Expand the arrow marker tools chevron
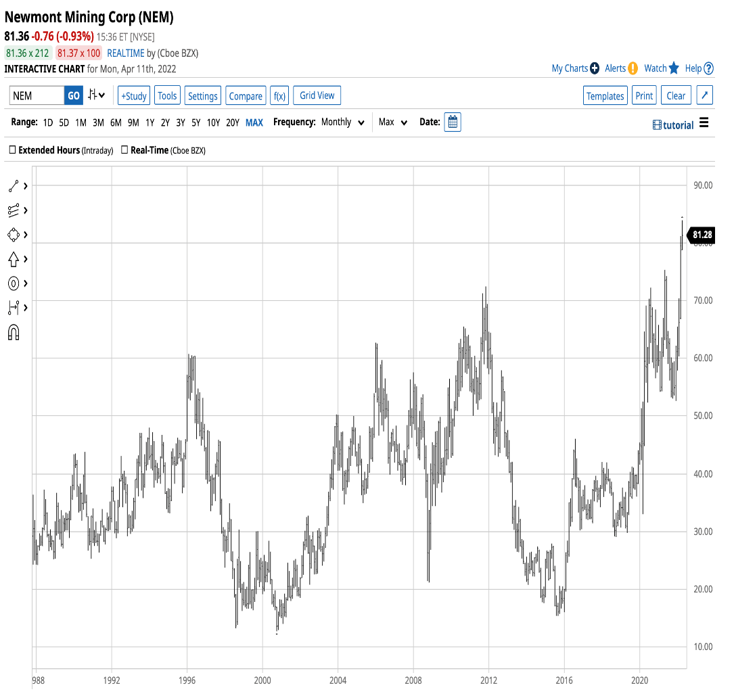The width and height of the screenshot is (734, 700). [x=25, y=259]
